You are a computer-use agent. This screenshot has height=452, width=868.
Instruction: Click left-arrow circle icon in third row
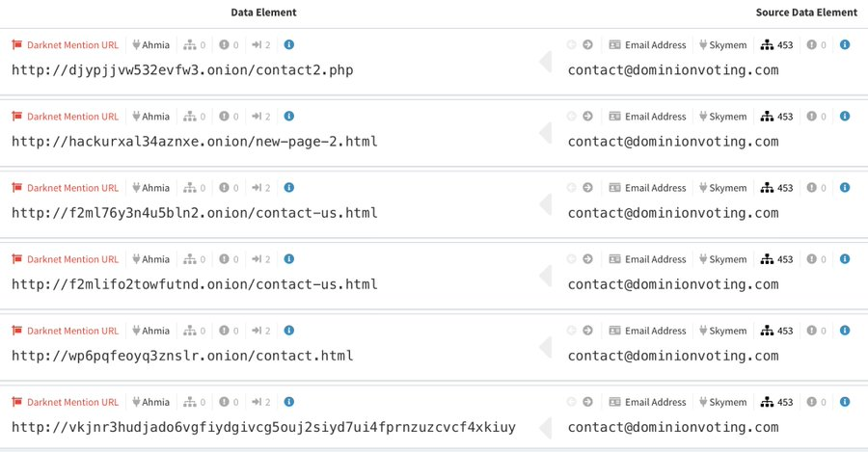[572, 188]
